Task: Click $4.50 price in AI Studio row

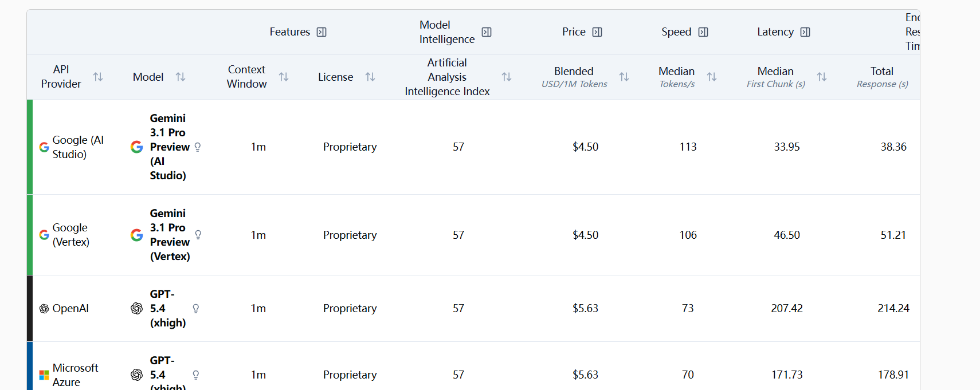Action: pyautogui.click(x=585, y=147)
